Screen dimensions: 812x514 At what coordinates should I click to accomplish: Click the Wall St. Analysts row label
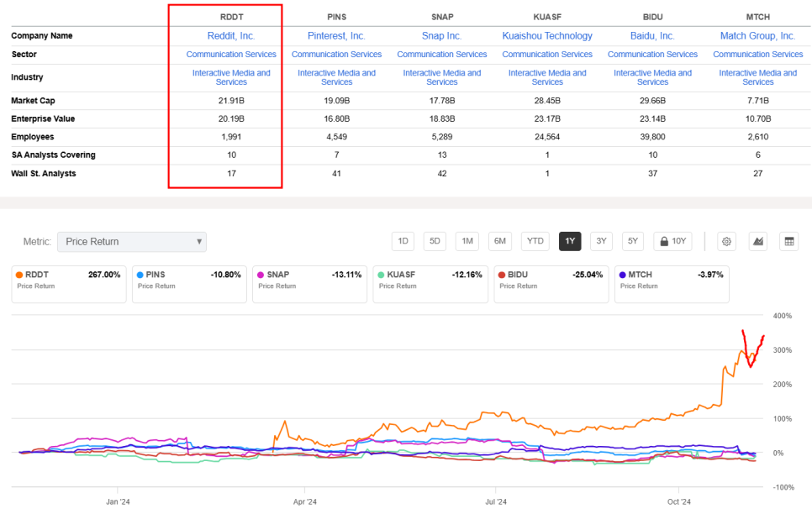pyautogui.click(x=44, y=173)
